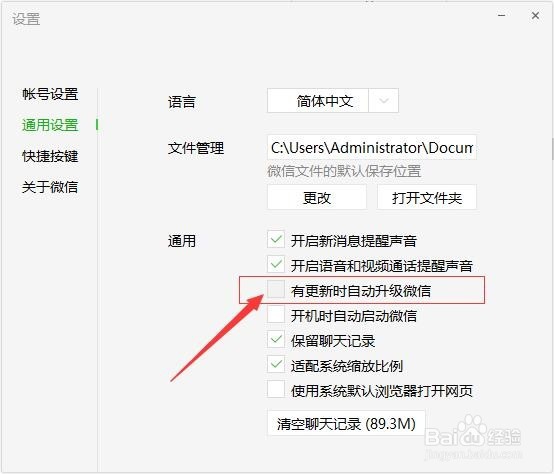Toggle the 保留聊天记录 checkbox
The width and height of the screenshot is (554, 474).
[276, 339]
